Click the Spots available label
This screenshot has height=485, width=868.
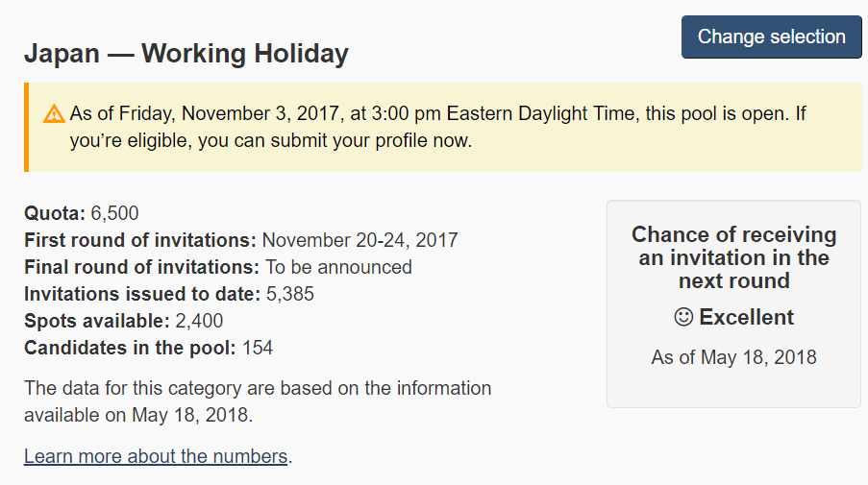(x=97, y=321)
